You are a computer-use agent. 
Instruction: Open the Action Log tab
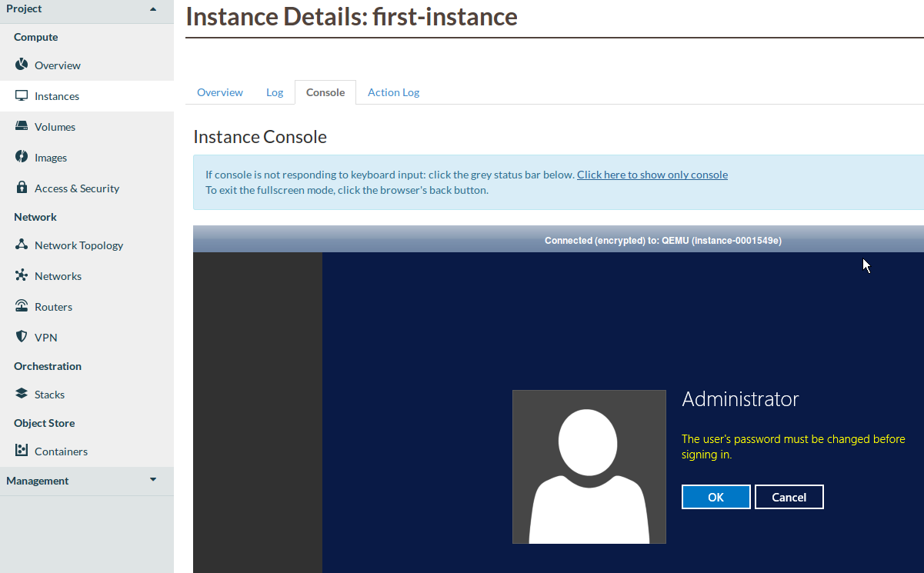point(393,92)
